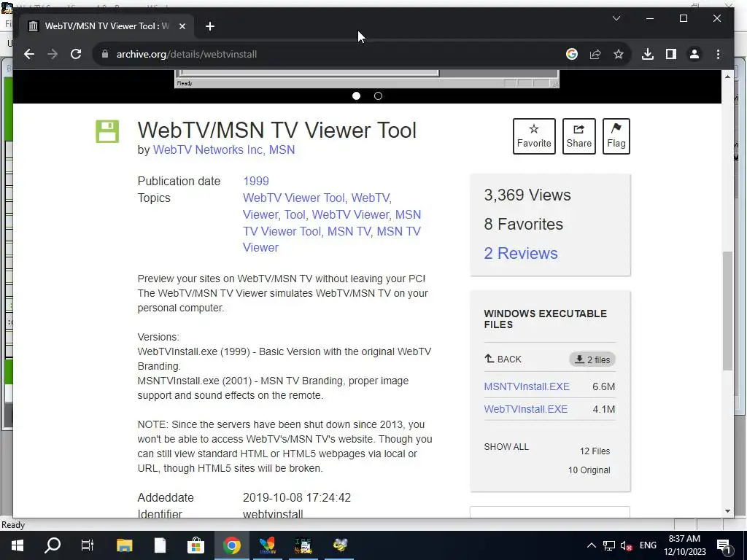Open Task View
This screenshot has width=747, height=560.
[x=88, y=545]
